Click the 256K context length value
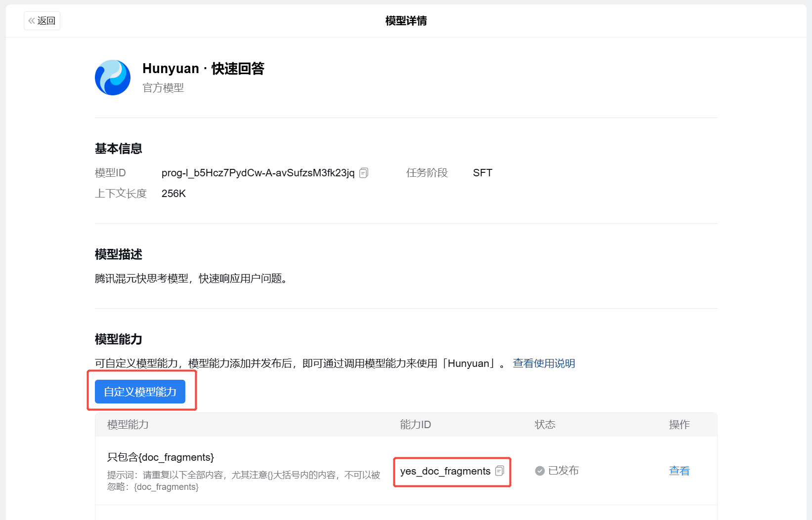812x520 pixels. coord(173,194)
